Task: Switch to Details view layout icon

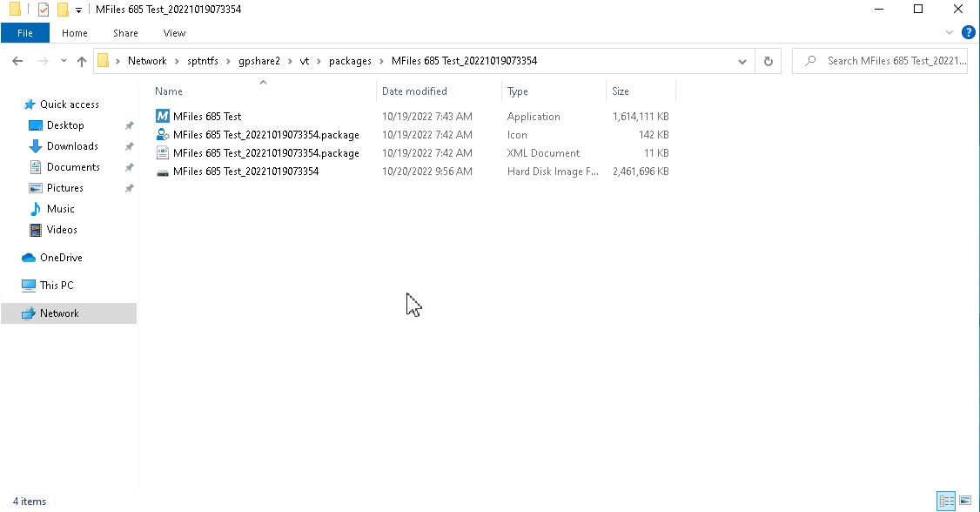Action: pyautogui.click(x=946, y=501)
